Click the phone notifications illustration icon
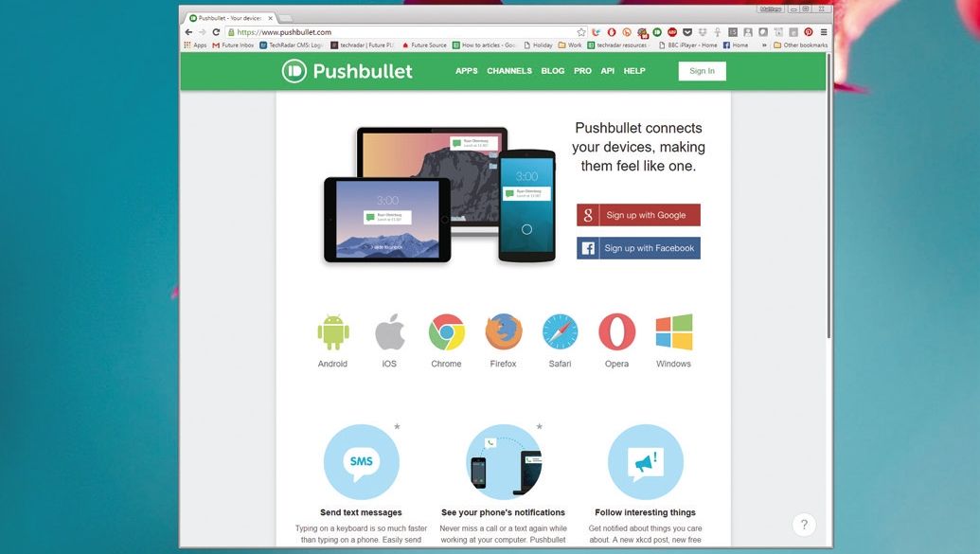This screenshot has width=980, height=554. tap(504, 462)
